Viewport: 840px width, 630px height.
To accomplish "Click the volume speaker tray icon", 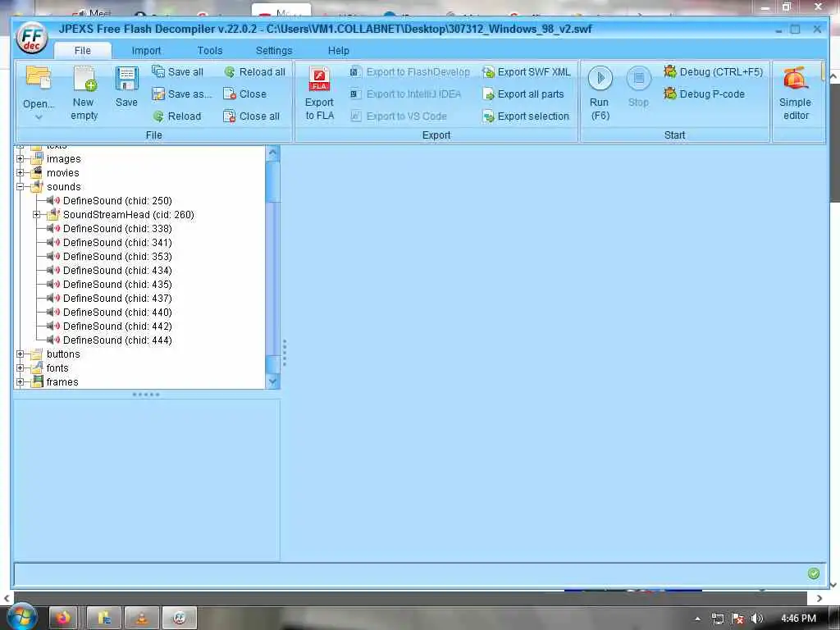I will tap(756, 619).
